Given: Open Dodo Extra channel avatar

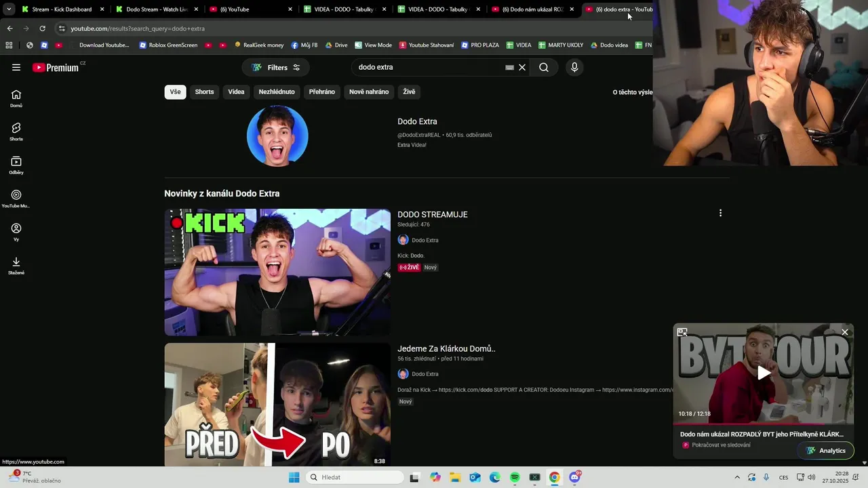Looking at the screenshot, I should click(x=277, y=136).
